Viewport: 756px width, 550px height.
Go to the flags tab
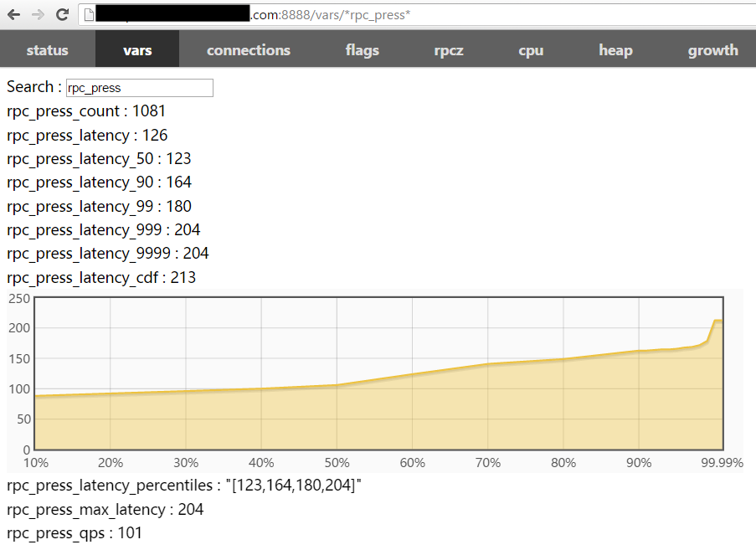(x=362, y=50)
